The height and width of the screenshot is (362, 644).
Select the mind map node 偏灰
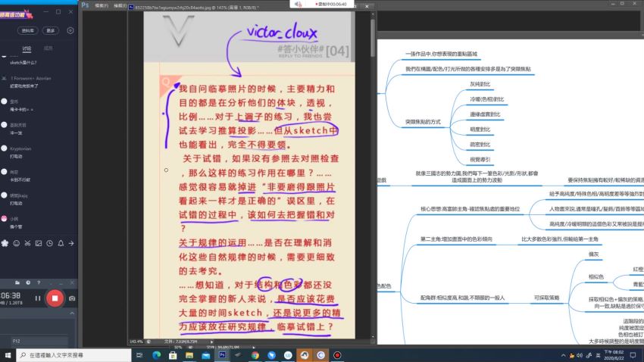[x=593, y=254]
